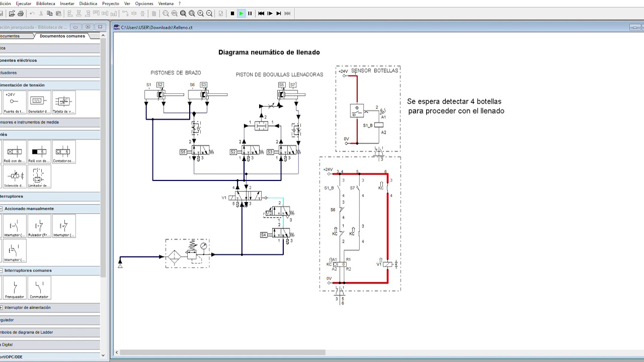Viewport: 644px width, 362px height.
Task: Click the library panel vertical scrollbar thumb
Action: [x=103, y=158]
